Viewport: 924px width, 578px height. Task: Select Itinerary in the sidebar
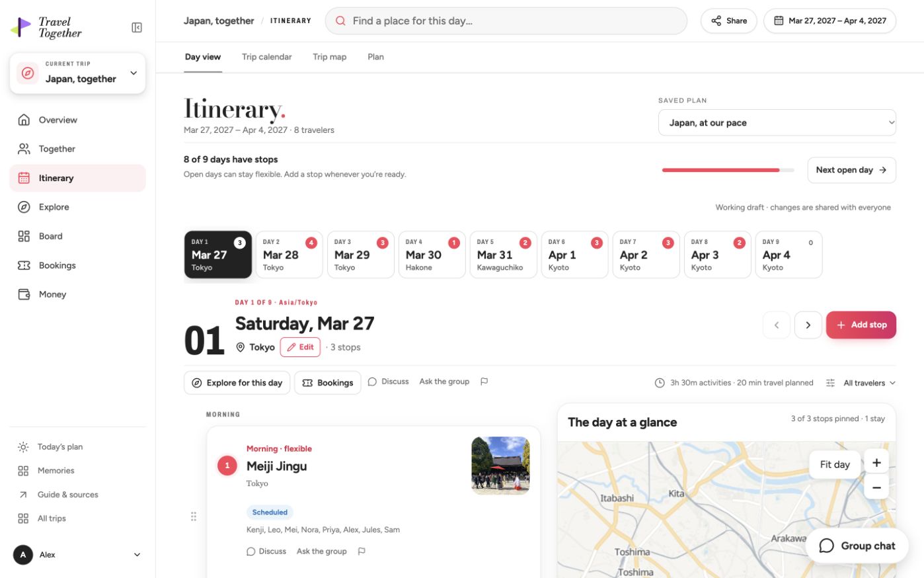[x=78, y=178]
